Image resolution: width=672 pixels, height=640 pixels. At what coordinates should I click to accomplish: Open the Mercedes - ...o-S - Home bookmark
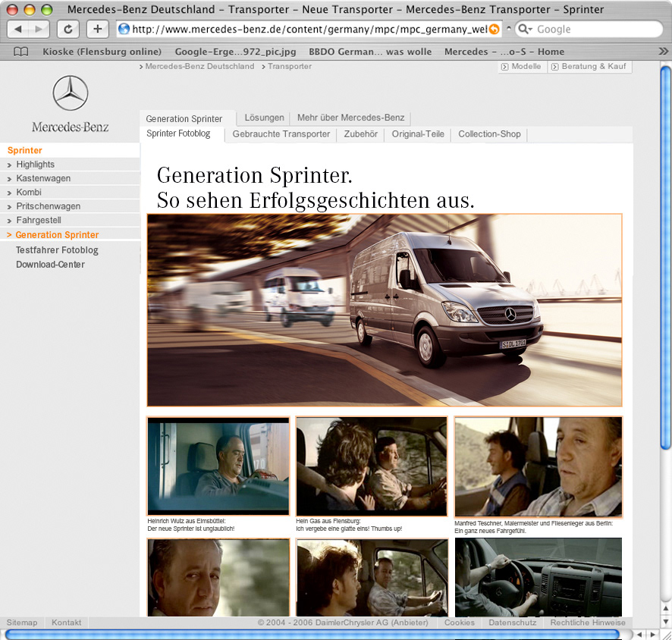(504, 52)
